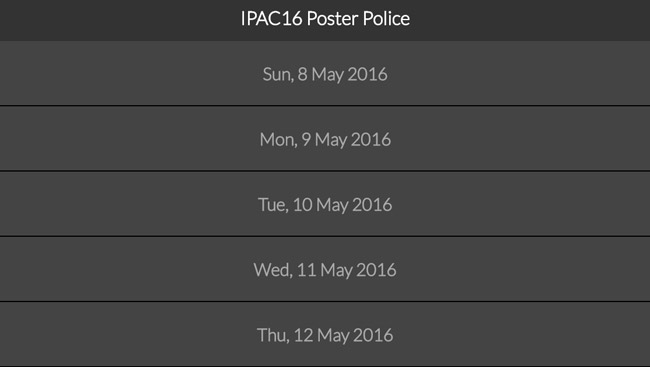This screenshot has width=650, height=367.
Task: Open Thursday's poster list
Action: click(325, 334)
